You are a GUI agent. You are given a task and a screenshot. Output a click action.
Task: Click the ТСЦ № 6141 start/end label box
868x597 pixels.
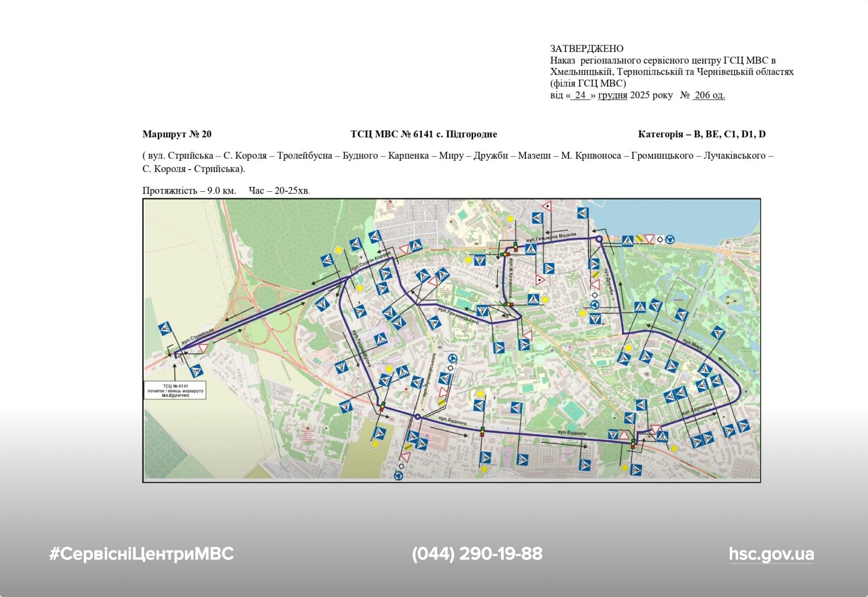coord(175,390)
